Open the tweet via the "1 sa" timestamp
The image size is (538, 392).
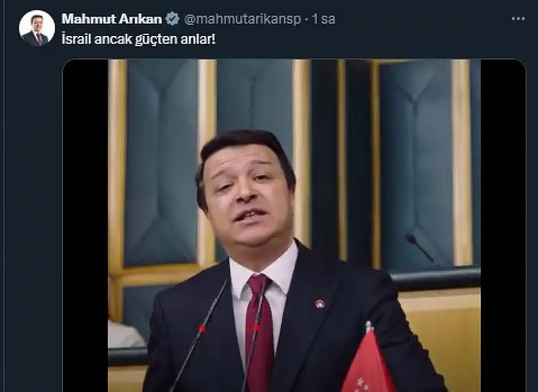click(x=324, y=19)
